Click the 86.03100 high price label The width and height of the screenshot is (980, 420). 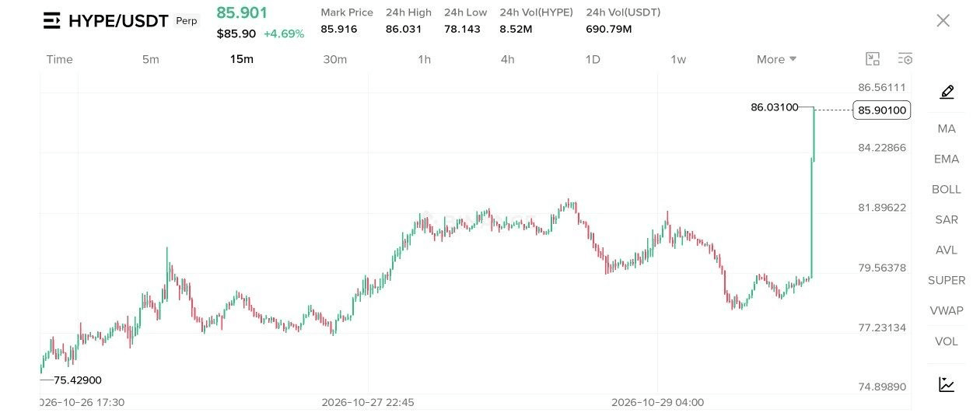[775, 107]
